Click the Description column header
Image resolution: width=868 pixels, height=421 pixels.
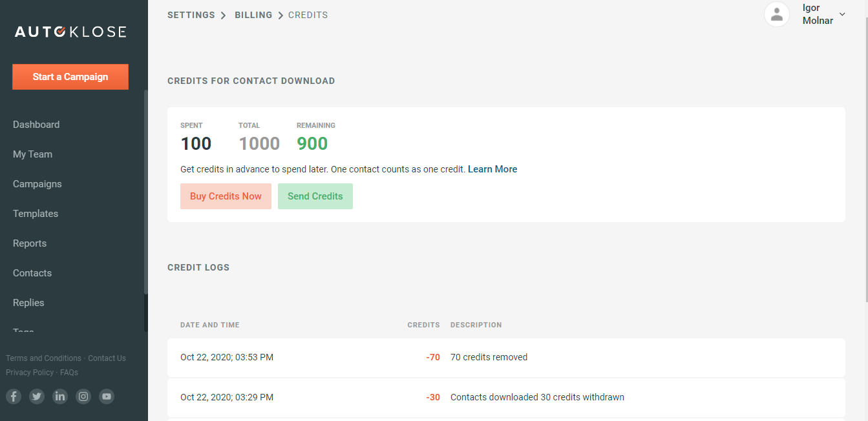[x=476, y=325]
